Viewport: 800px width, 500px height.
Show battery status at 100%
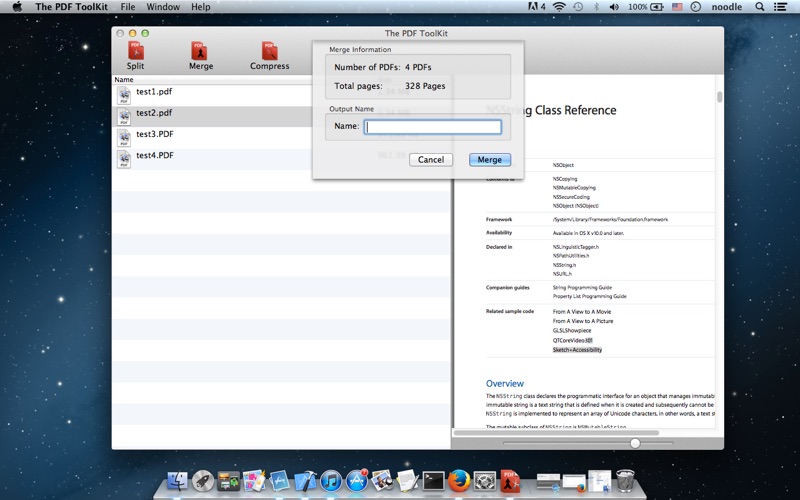click(645, 7)
